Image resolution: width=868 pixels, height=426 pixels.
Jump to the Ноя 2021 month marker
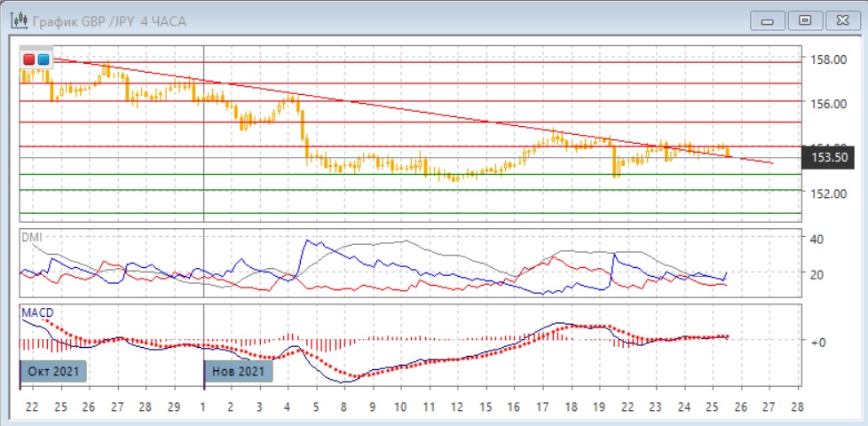(240, 371)
